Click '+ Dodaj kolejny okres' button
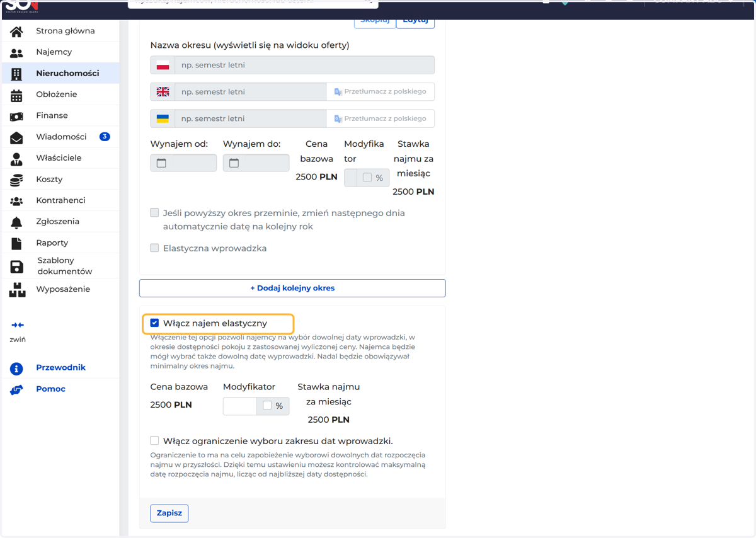The width and height of the screenshot is (756, 538). 292,288
